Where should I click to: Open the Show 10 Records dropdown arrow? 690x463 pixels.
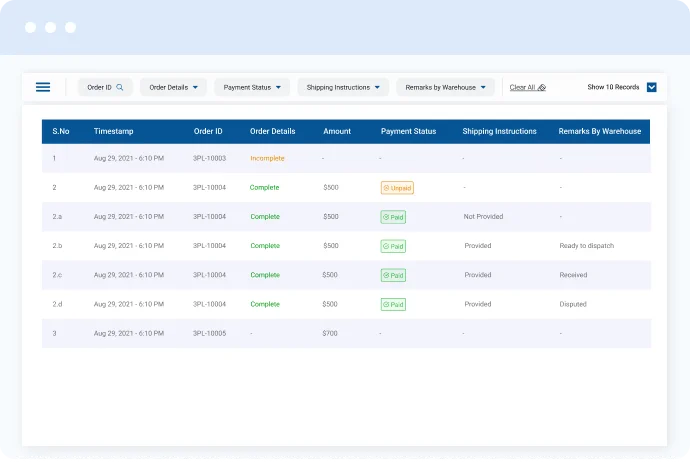651,87
